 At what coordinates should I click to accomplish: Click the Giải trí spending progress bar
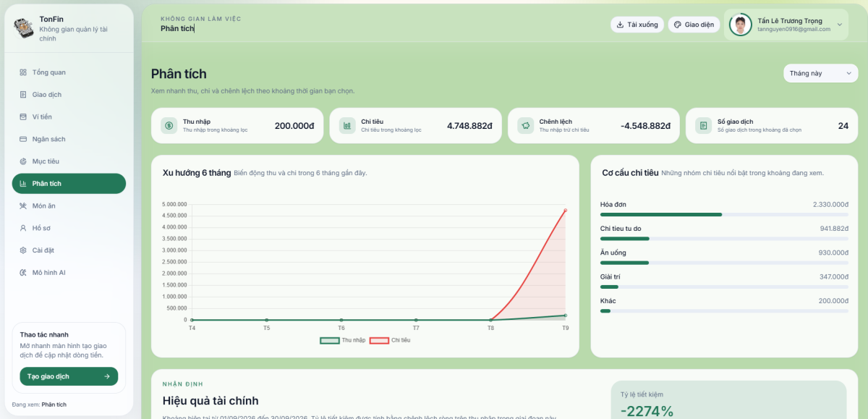coord(724,287)
